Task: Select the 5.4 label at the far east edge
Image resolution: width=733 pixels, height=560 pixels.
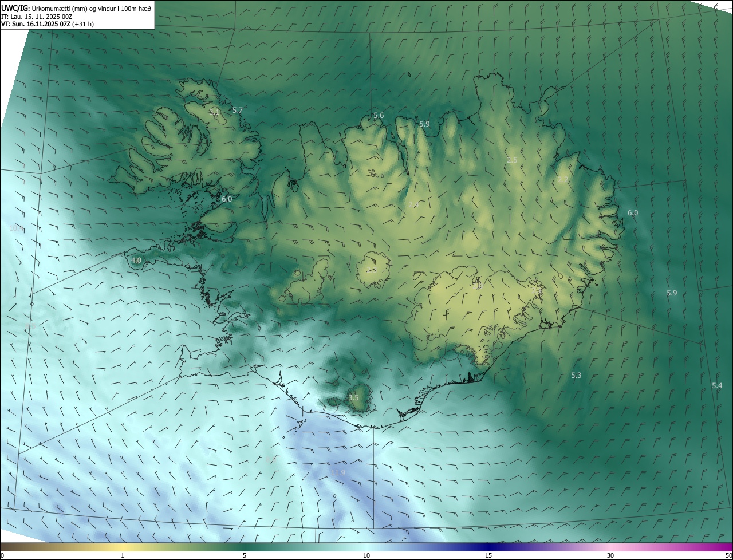Action: pyautogui.click(x=717, y=385)
